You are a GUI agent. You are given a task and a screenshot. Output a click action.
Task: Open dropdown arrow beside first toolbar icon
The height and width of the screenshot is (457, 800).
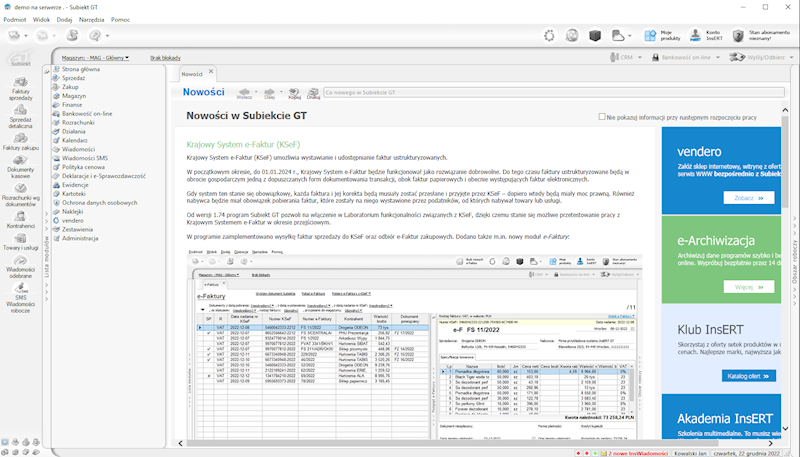26,36
